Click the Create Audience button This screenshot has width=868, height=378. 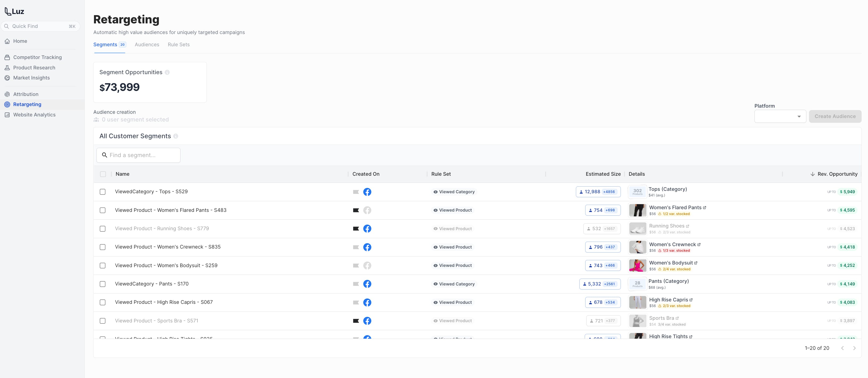(835, 116)
